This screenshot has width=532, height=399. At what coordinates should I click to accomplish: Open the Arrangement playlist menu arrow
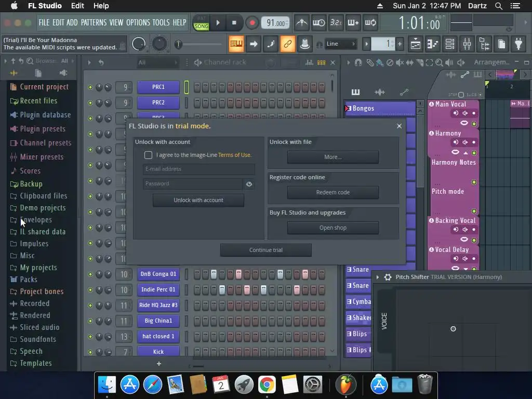point(349,62)
